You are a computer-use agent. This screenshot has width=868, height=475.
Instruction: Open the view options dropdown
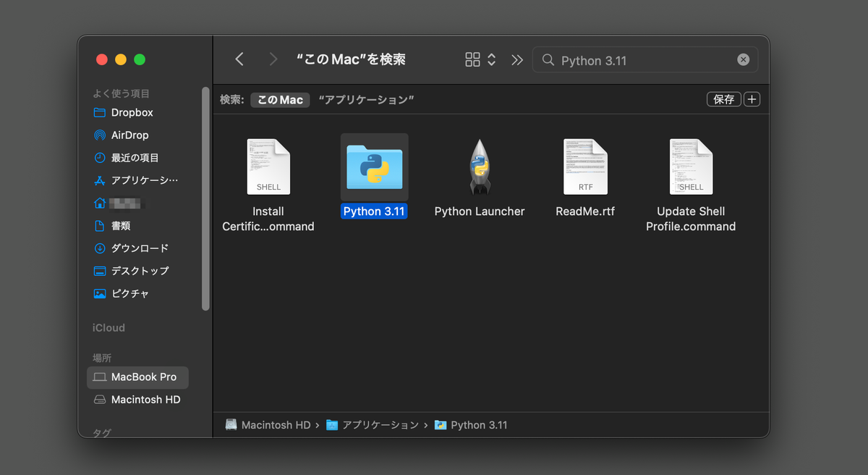(479, 59)
